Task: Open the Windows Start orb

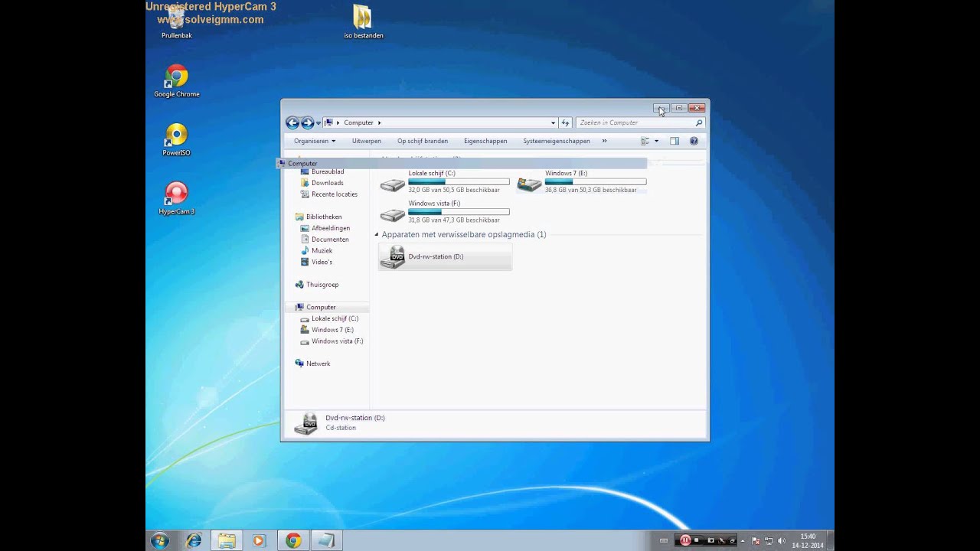Action: click(x=160, y=540)
